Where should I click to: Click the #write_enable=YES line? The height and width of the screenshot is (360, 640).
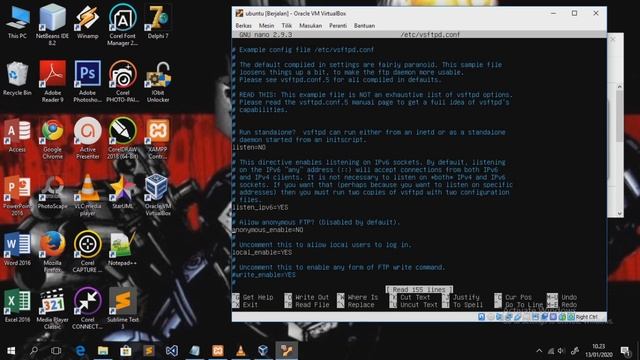point(264,275)
